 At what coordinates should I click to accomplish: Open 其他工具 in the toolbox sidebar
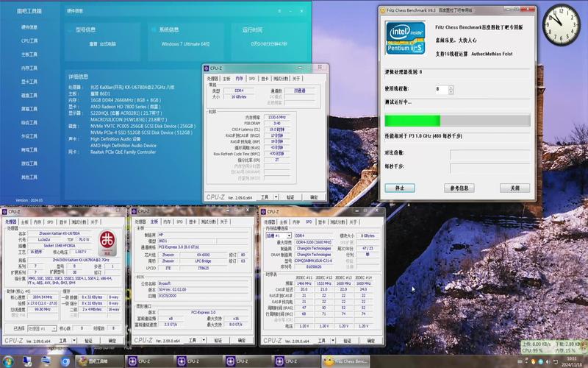click(x=29, y=177)
